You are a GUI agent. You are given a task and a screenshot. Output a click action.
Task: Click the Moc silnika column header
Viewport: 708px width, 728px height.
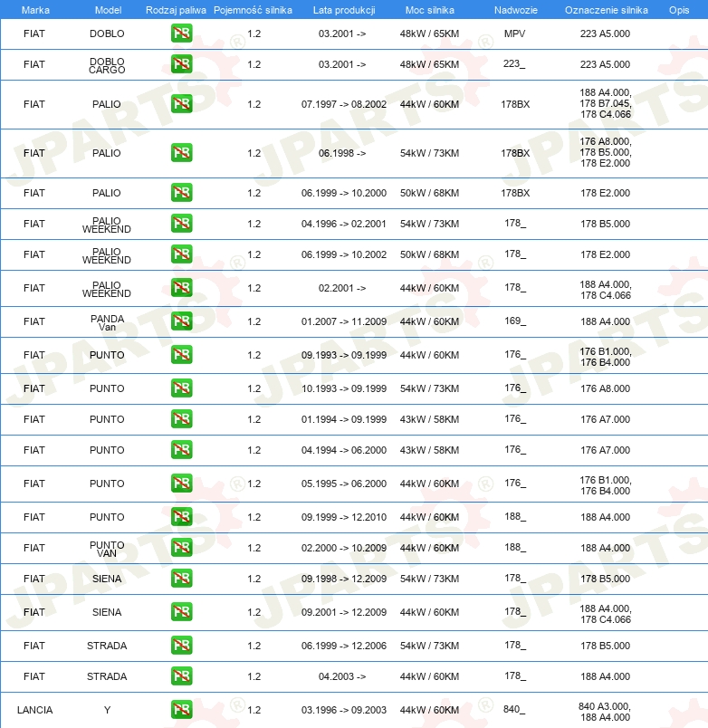pyautogui.click(x=430, y=10)
